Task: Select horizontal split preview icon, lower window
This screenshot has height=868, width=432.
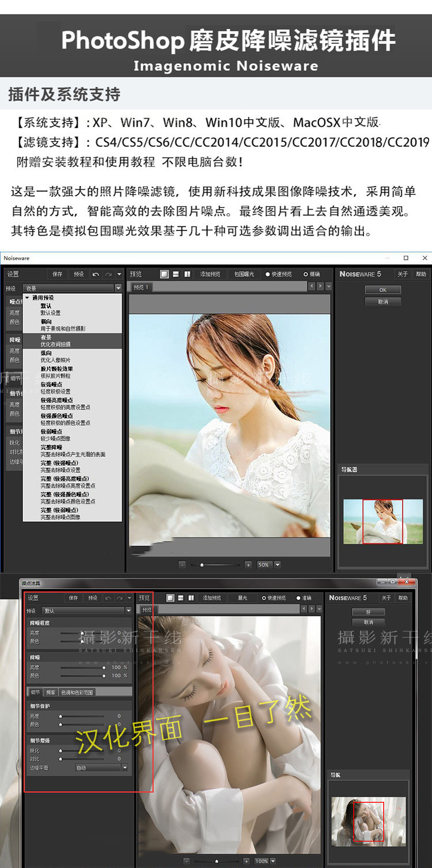Action: (x=181, y=598)
